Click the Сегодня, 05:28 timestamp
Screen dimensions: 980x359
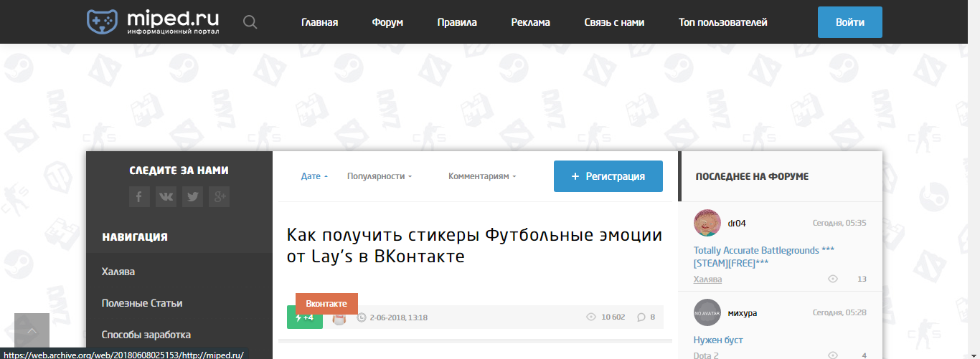click(x=839, y=312)
